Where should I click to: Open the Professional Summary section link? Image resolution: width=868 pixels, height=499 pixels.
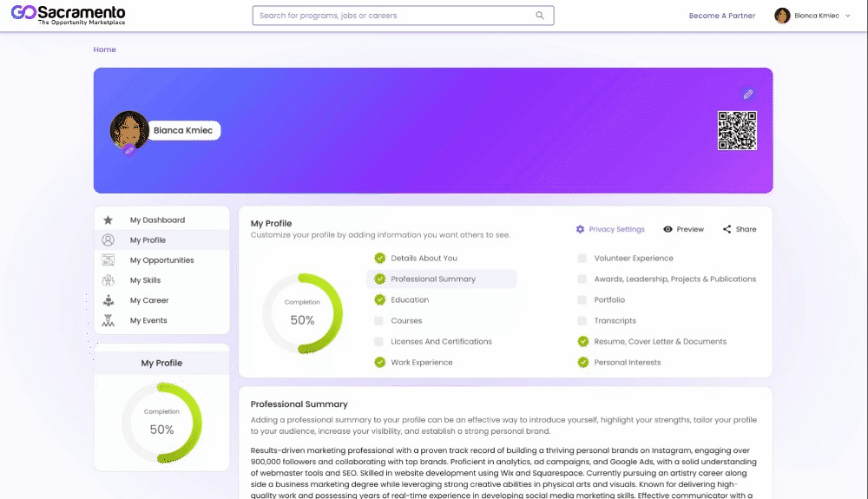tap(433, 279)
